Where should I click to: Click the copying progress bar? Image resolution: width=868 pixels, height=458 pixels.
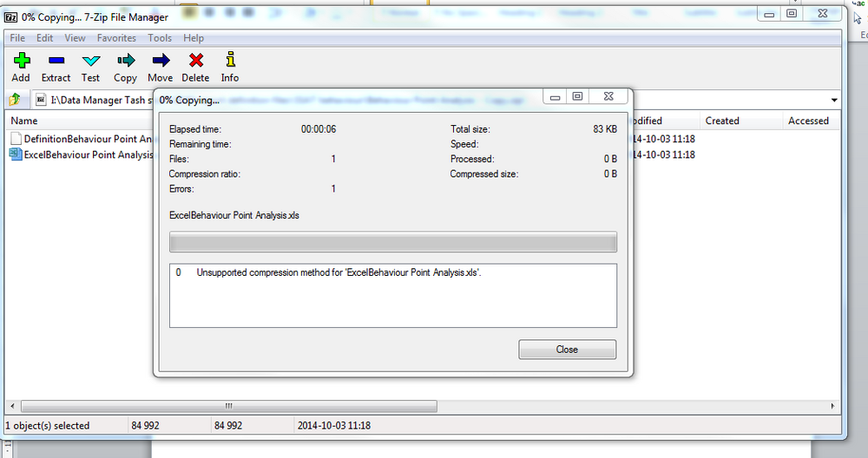click(x=393, y=242)
